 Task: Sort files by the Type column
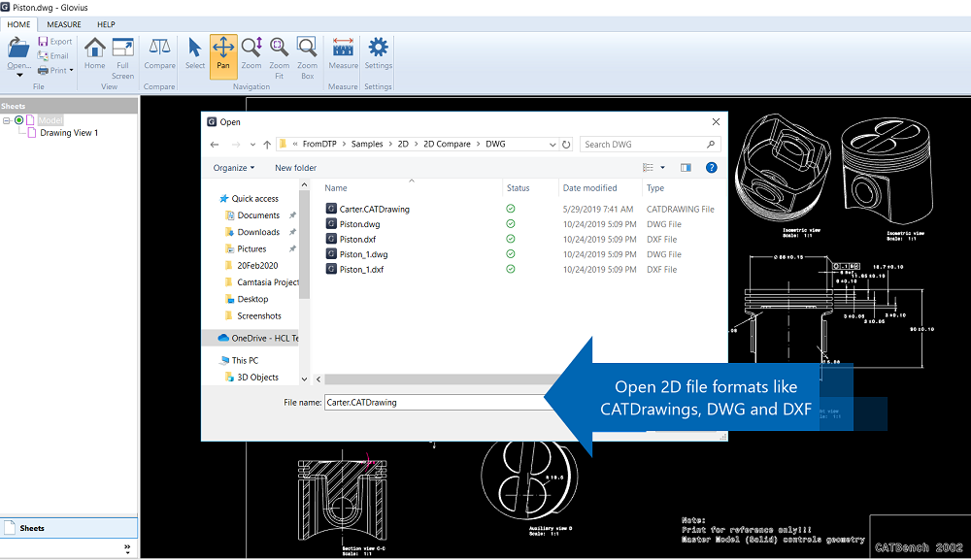click(x=655, y=188)
